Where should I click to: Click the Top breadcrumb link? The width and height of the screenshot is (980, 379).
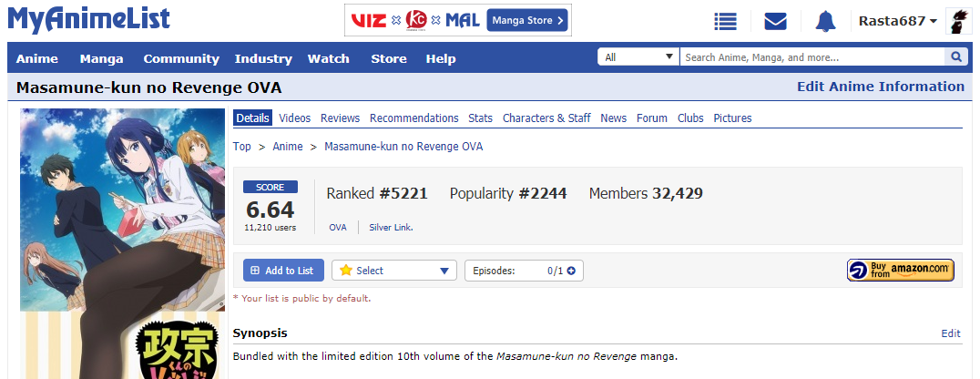(x=242, y=147)
